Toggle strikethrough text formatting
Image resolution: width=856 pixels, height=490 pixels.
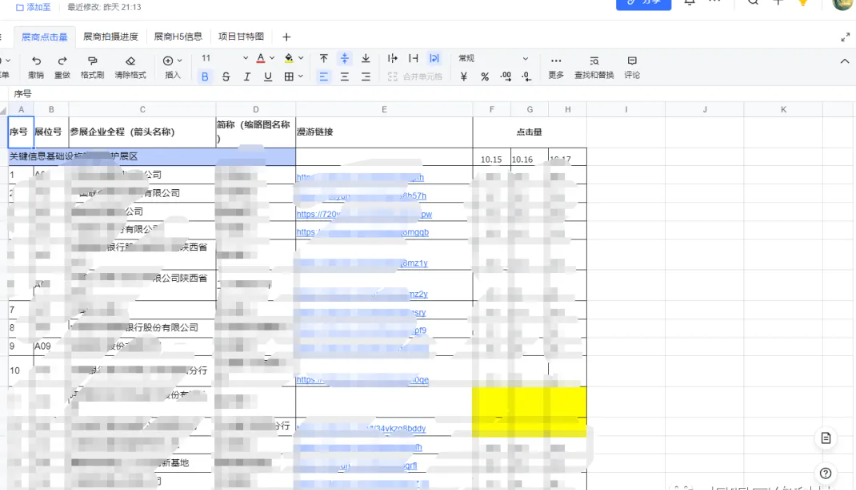coord(226,77)
